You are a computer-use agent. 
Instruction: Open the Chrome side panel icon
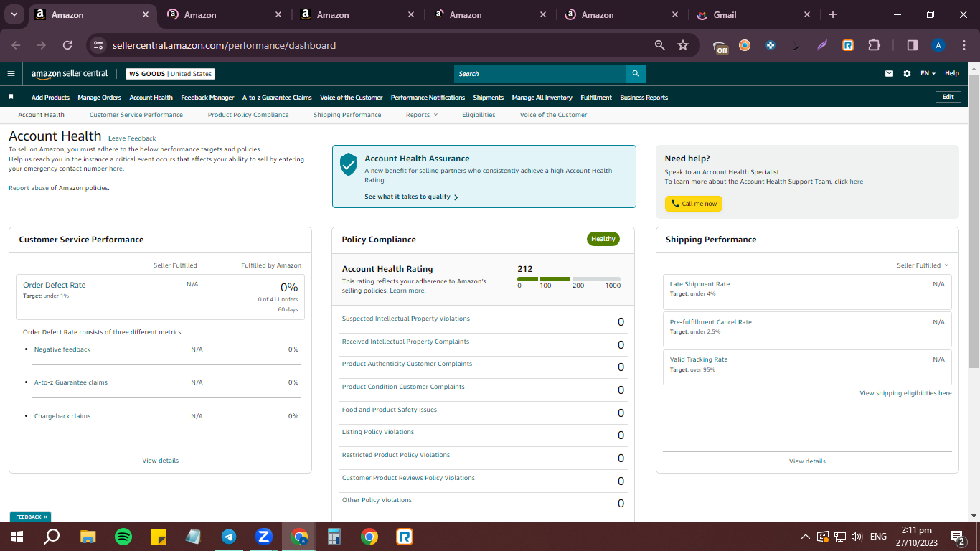point(913,45)
